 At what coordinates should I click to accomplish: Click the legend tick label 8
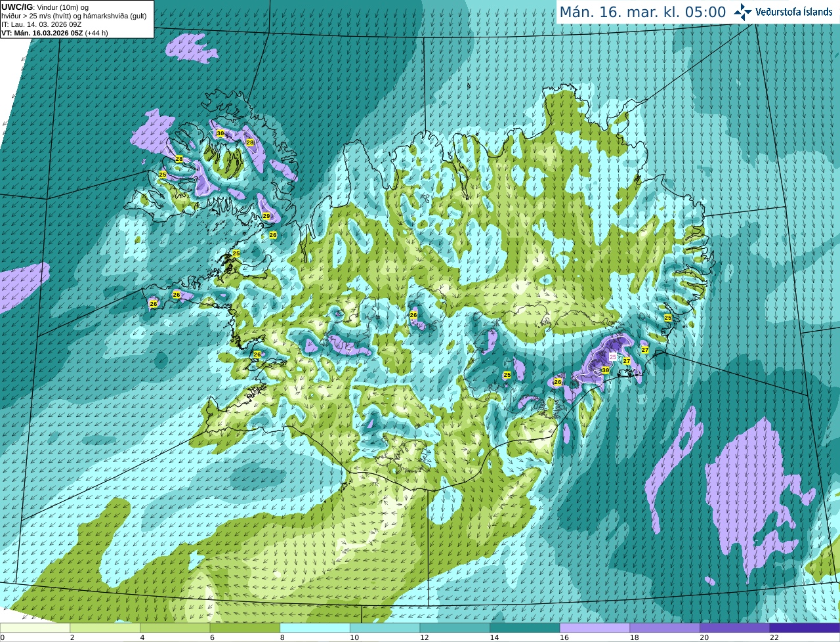point(282,637)
